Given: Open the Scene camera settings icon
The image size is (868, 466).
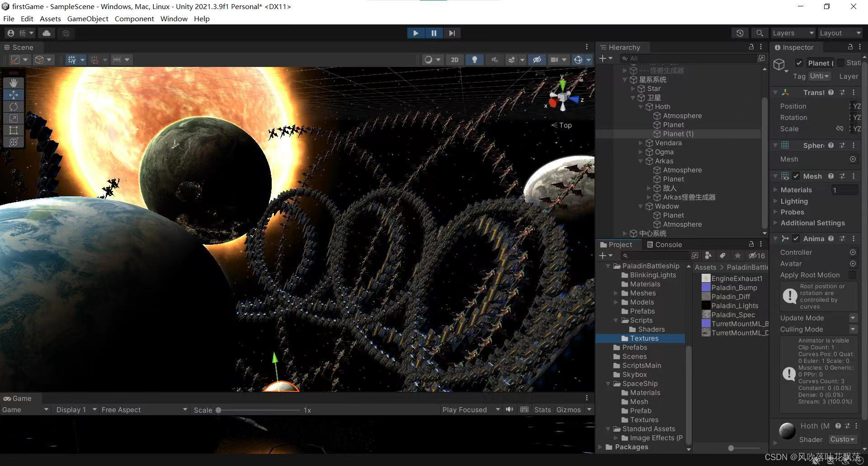Looking at the screenshot, I should [554, 60].
